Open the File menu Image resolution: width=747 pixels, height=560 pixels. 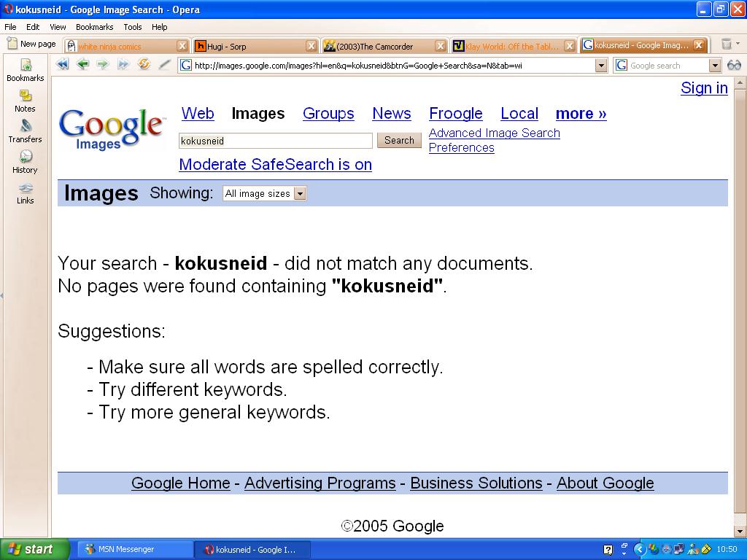(10, 27)
